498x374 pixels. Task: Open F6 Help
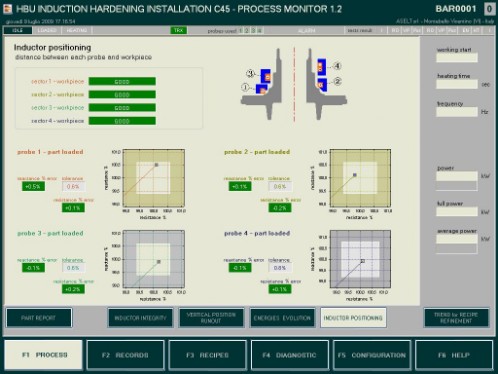pyautogui.click(x=454, y=355)
